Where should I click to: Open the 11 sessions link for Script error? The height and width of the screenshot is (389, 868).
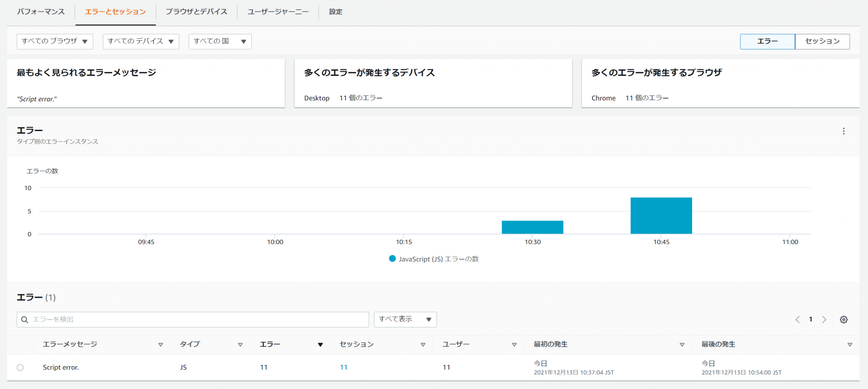tap(344, 367)
